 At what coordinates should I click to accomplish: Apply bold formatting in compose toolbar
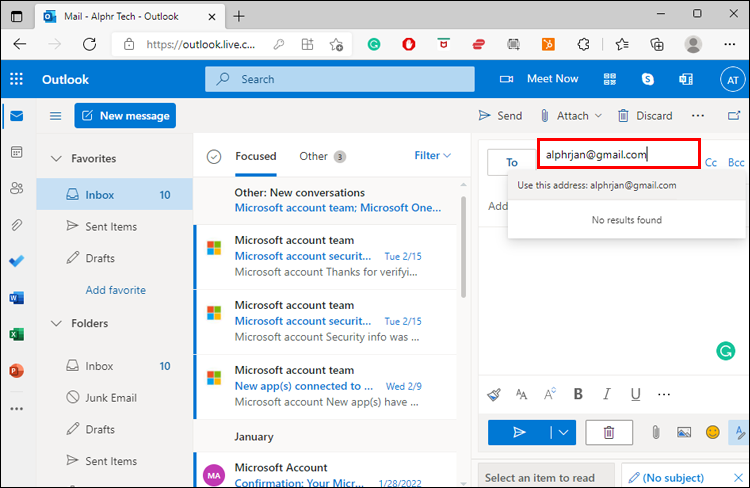tap(578, 394)
